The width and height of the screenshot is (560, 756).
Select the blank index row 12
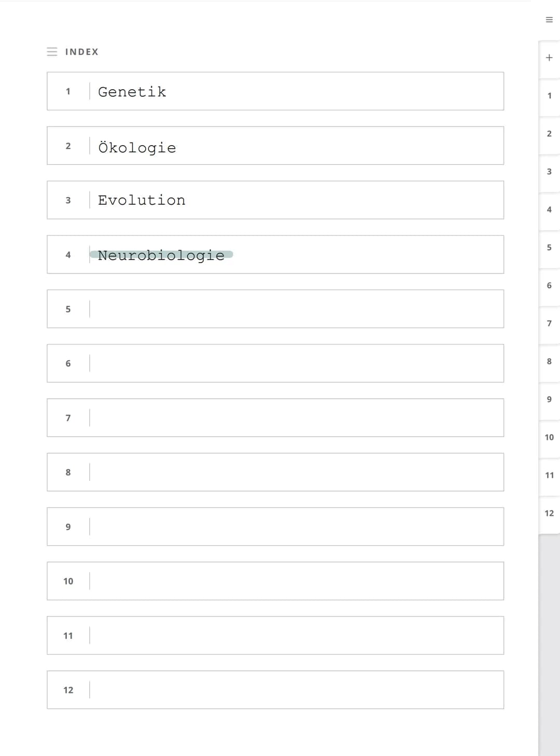pyautogui.click(x=275, y=690)
